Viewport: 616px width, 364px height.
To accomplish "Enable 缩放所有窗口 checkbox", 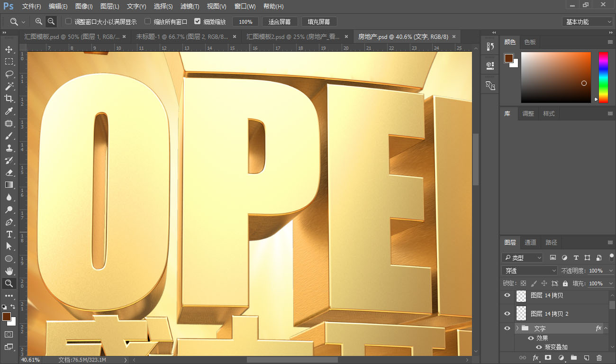I will (148, 21).
